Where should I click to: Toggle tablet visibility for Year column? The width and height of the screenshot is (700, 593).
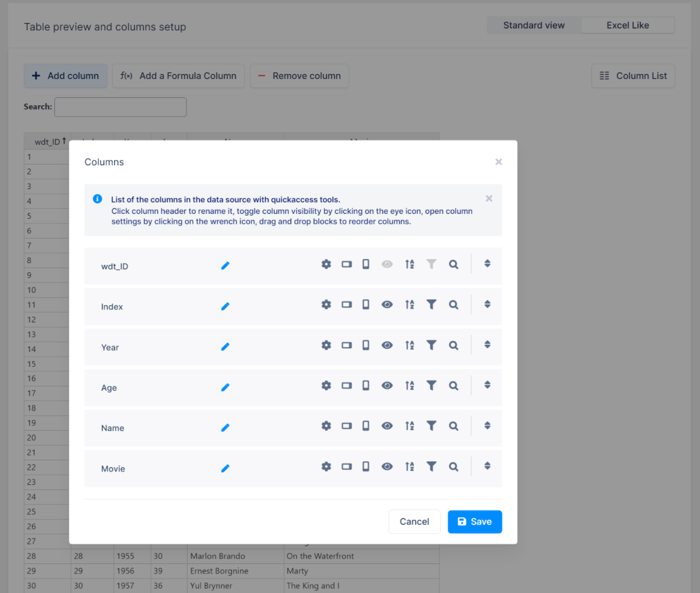point(347,345)
